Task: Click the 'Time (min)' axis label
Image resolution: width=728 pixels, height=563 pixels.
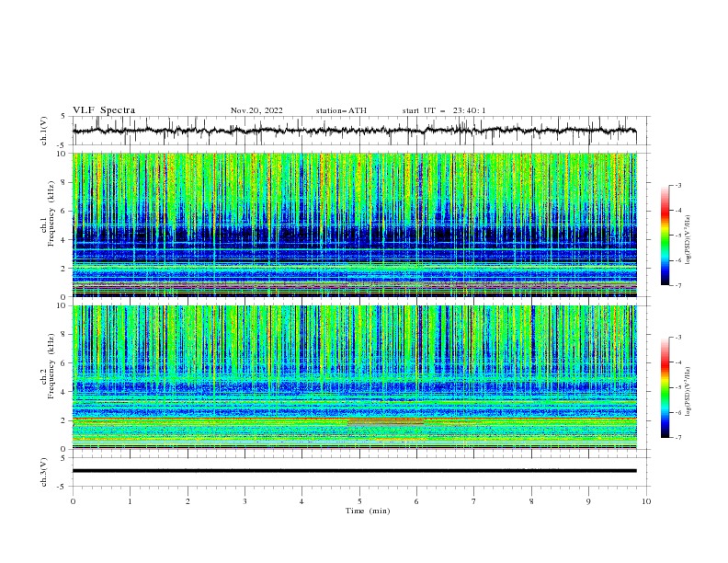Action: coord(368,511)
